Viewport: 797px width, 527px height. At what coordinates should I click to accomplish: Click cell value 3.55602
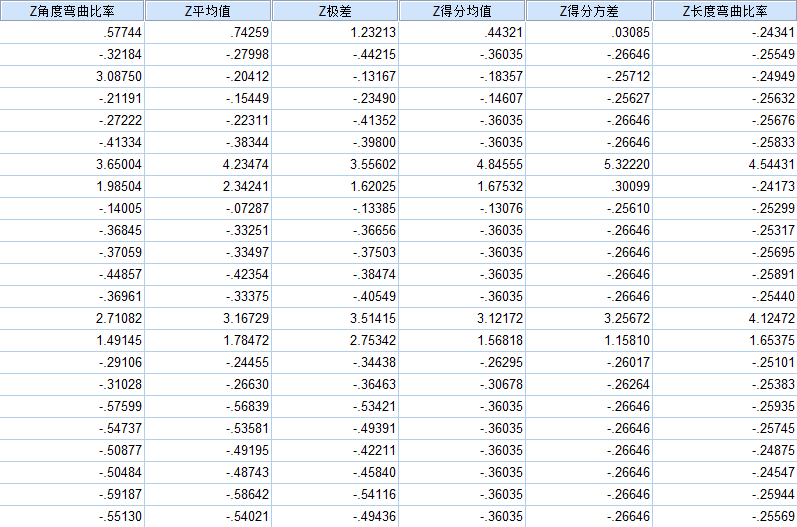373,164
